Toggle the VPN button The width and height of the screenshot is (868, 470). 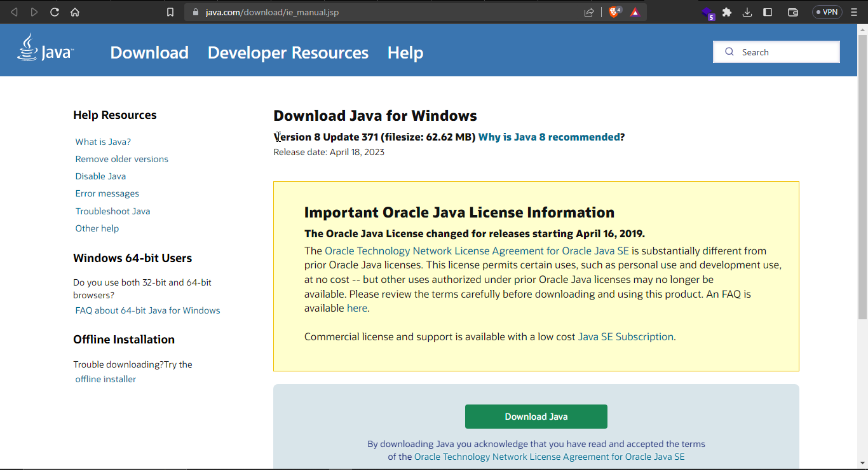[x=827, y=12]
